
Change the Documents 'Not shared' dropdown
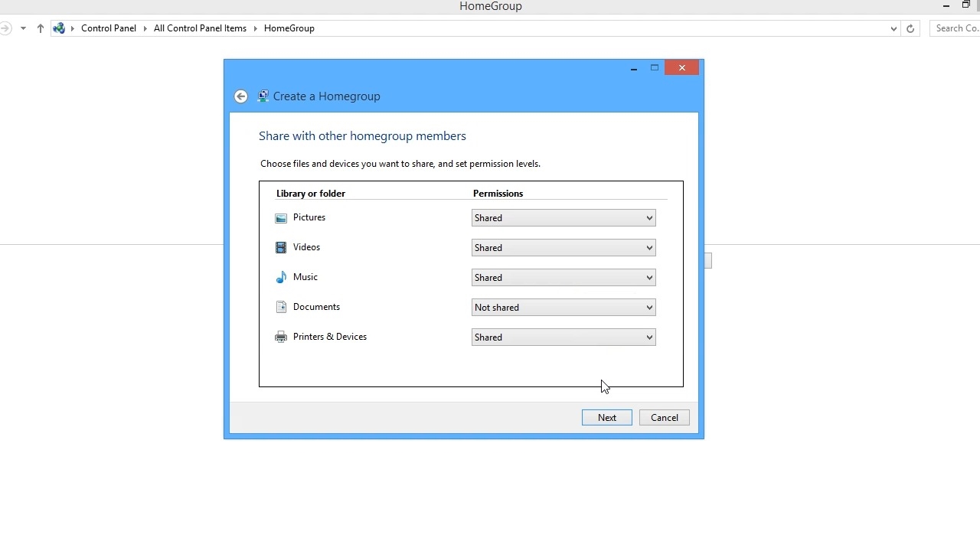click(x=563, y=308)
